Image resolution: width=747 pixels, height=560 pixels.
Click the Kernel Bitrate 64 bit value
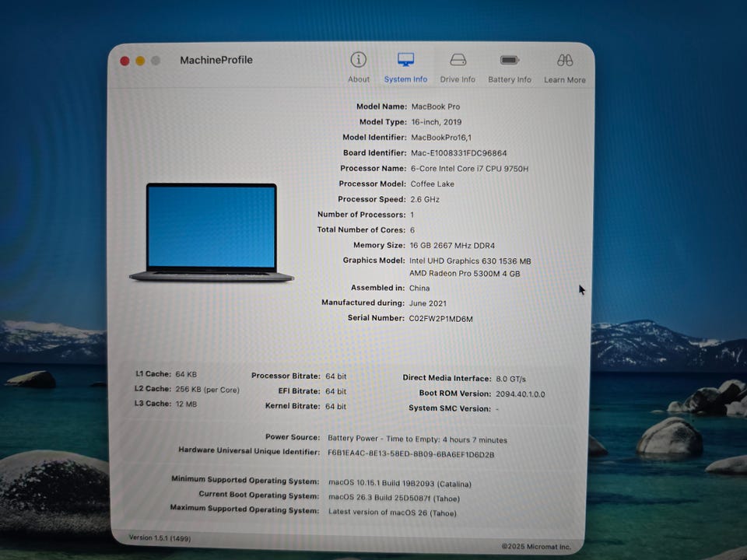tap(336, 407)
